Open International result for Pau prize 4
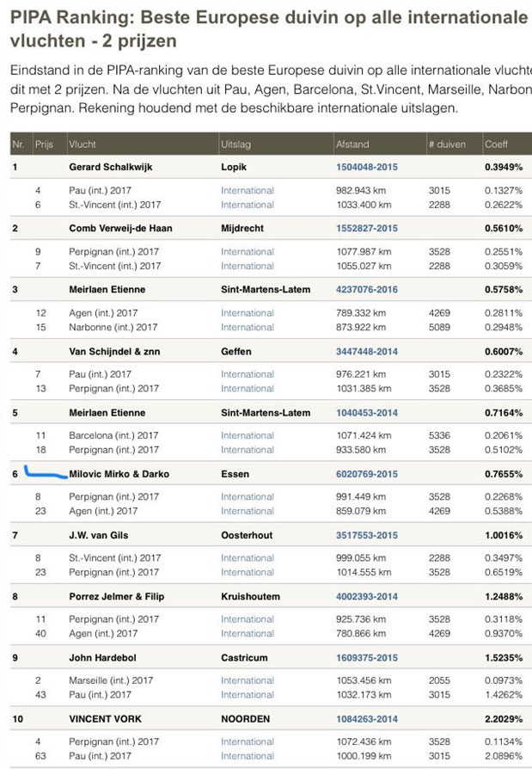The height and width of the screenshot is (769, 532). pos(248,190)
